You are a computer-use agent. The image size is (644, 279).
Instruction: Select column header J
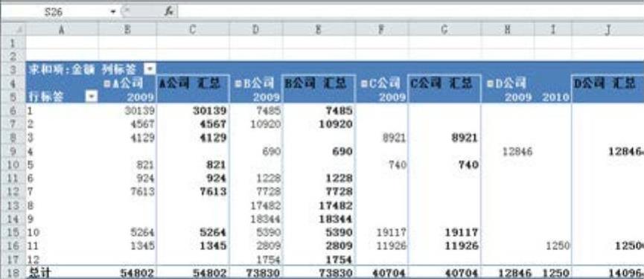pos(608,30)
